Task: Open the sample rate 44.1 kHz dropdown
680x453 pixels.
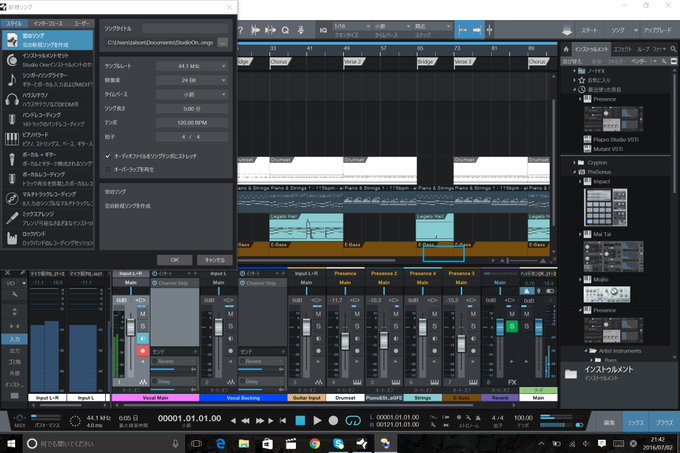Action: [192, 66]
